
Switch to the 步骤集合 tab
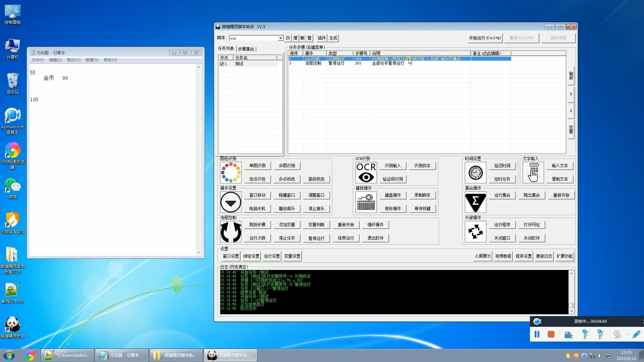246,49
